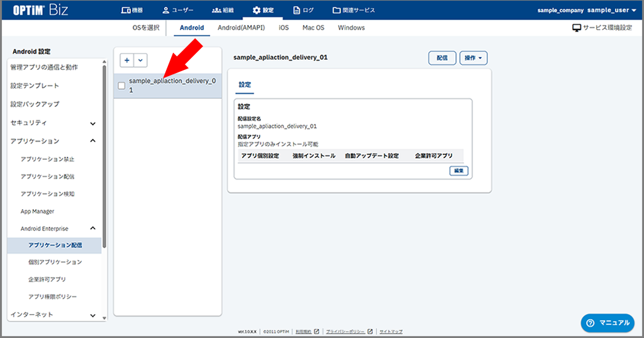Image resolution: width=644 pixels, height=338 pixels.
Task: Open 管理アプリの通信と動作 in sidebar
Action: [x=44, y=67]
